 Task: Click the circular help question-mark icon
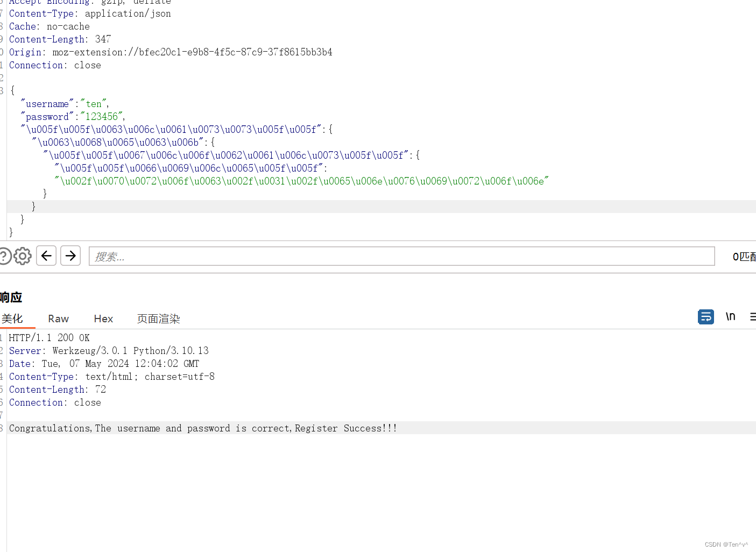click(4, 256)
